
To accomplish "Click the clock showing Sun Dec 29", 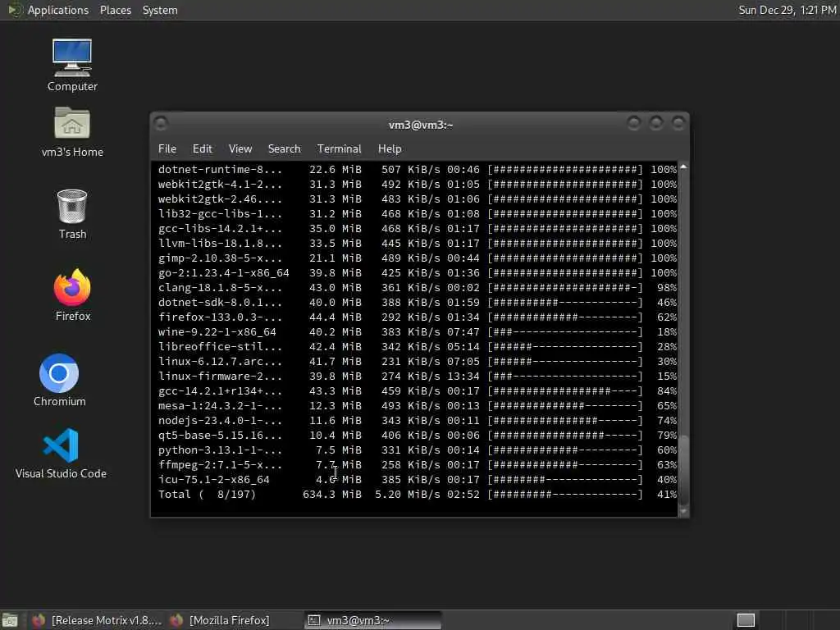I will click(787, 10).
